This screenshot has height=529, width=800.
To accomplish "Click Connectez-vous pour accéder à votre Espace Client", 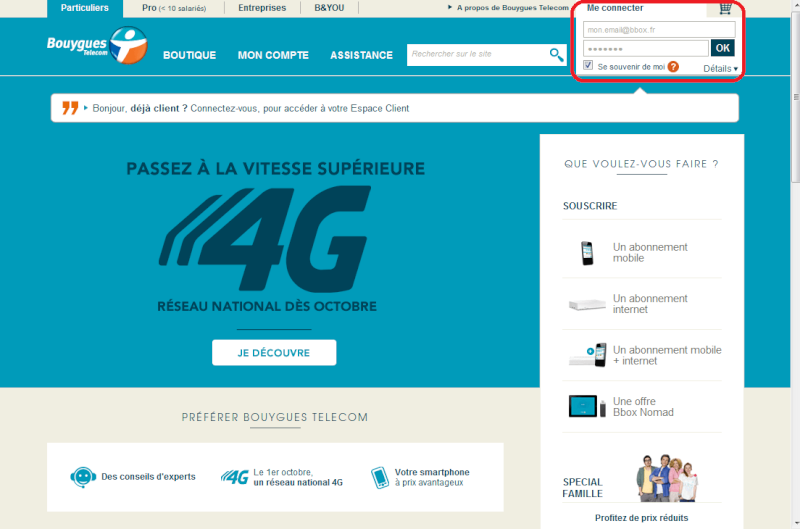I will click(x=299, y=108).
